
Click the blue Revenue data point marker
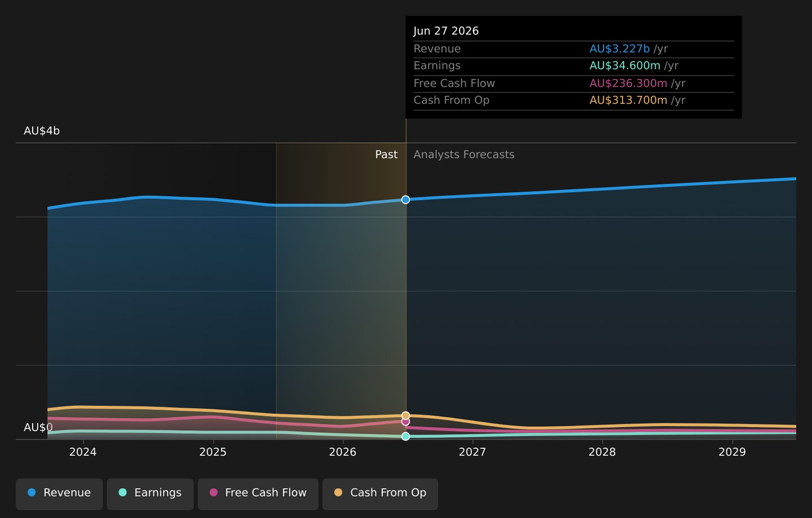click(405, 200)
